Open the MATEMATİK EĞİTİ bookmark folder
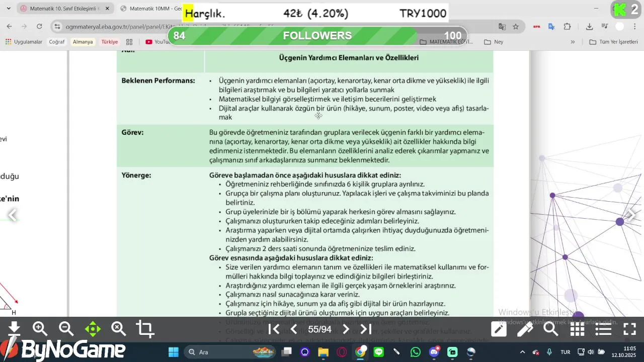 coord(446,42)
